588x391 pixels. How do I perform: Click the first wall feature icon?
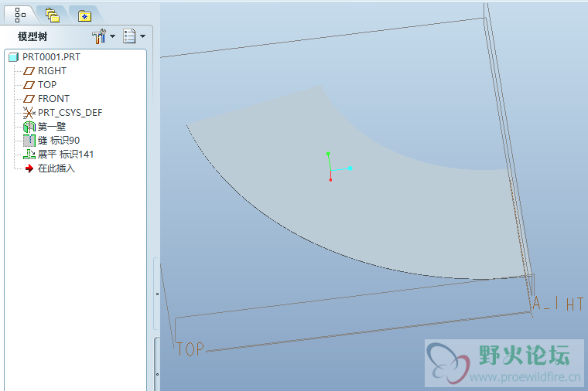pos(29,127)
